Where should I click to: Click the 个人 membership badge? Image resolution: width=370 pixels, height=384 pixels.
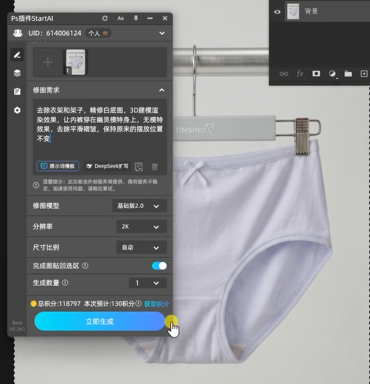[x=97, y=33]
